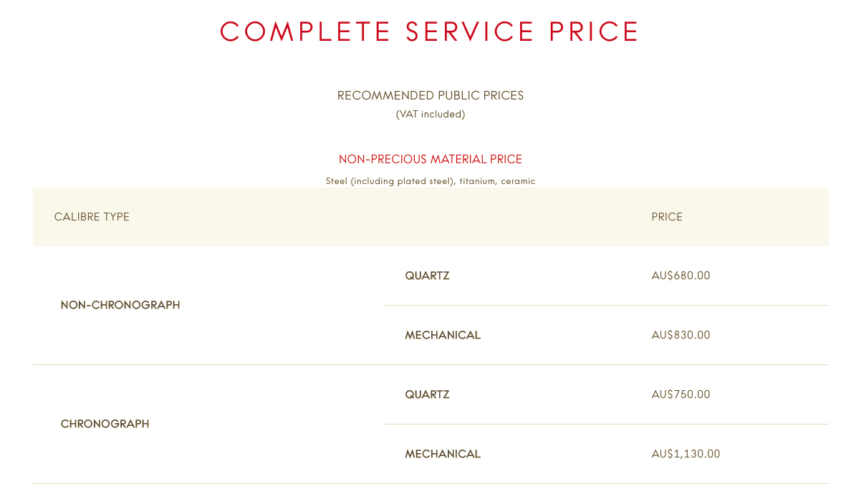Click the word COMPLETE in the title
The height and width of the screenshot is (504, 851).
coord(305,31)
